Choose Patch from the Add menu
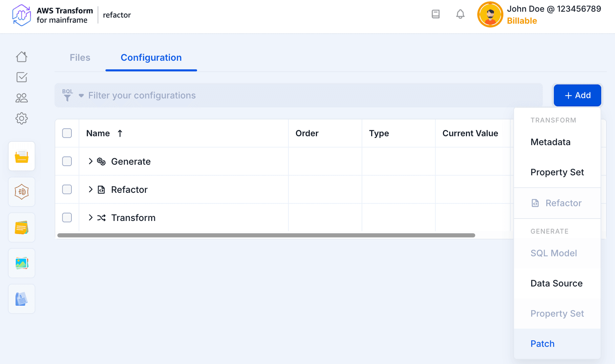The image size is (615, 364). coord(542,344)
